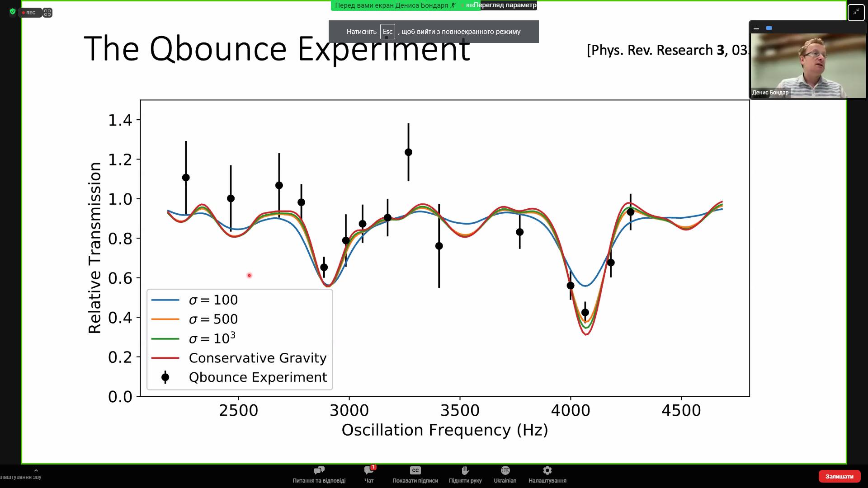Expand audio settings caret at bottom left
The height and width of the screenshot is (488, 868).
tap(36, 470)
